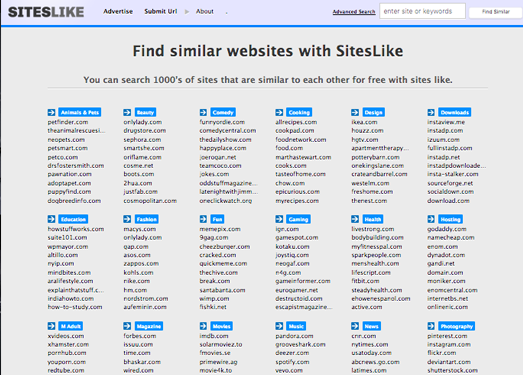523x375 pixels.
Task: Follow the nytimes.com link
Action: point(370,344)
